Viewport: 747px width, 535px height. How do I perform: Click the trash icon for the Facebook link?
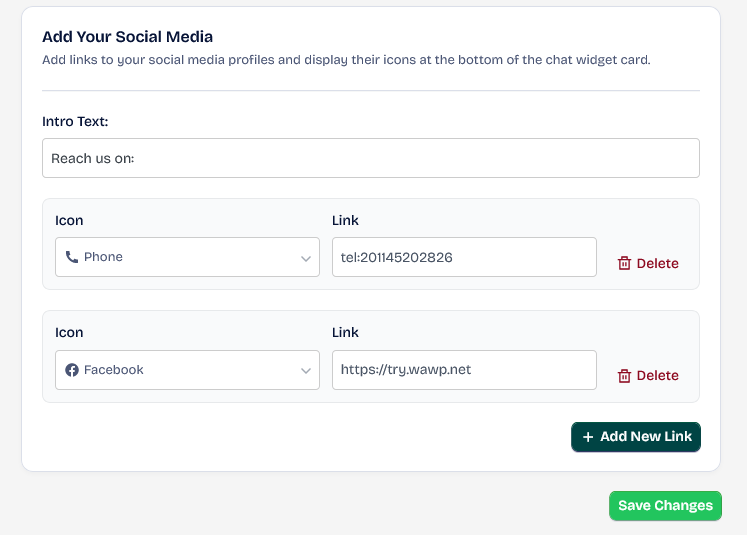point(624,376)
